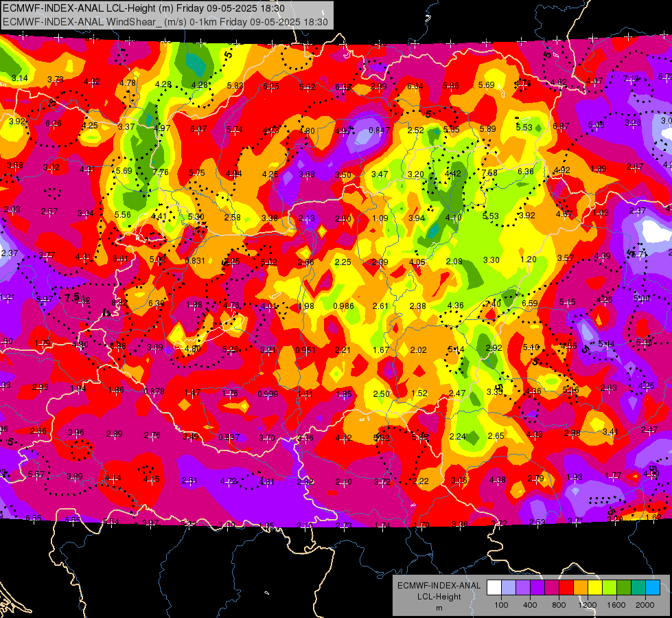Click the blue legend swatch right of 2000
672x618 pixels.
(x=653, y=588)
